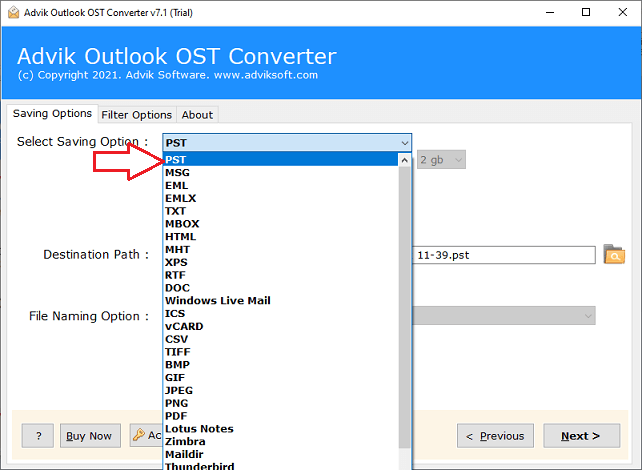The width and height of the screenshot is (642, 470).
Task: Collapse the Select Saving Option combo box
Action: pyautogui.click(x=403, y=143)
